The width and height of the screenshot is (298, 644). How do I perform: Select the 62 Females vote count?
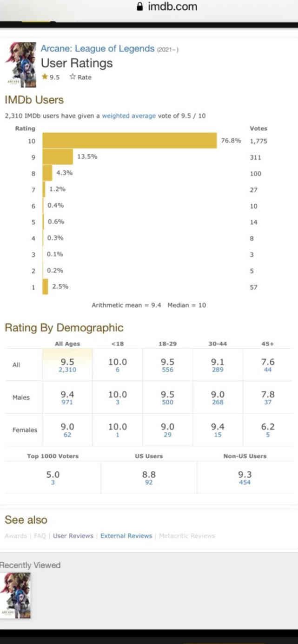(x=67, y=435)
